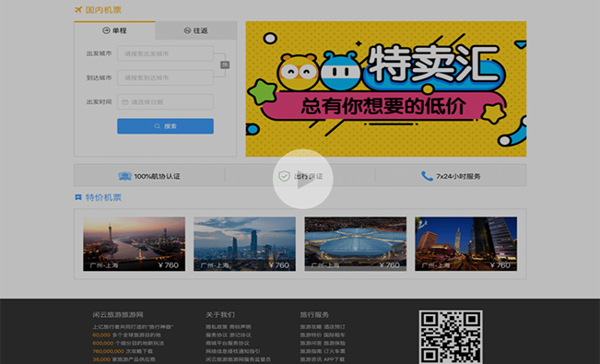The height and width of the screenshot is (364, 600).
Task: Click the blue 搜索 search button
Action: click(x=165, y=126)
